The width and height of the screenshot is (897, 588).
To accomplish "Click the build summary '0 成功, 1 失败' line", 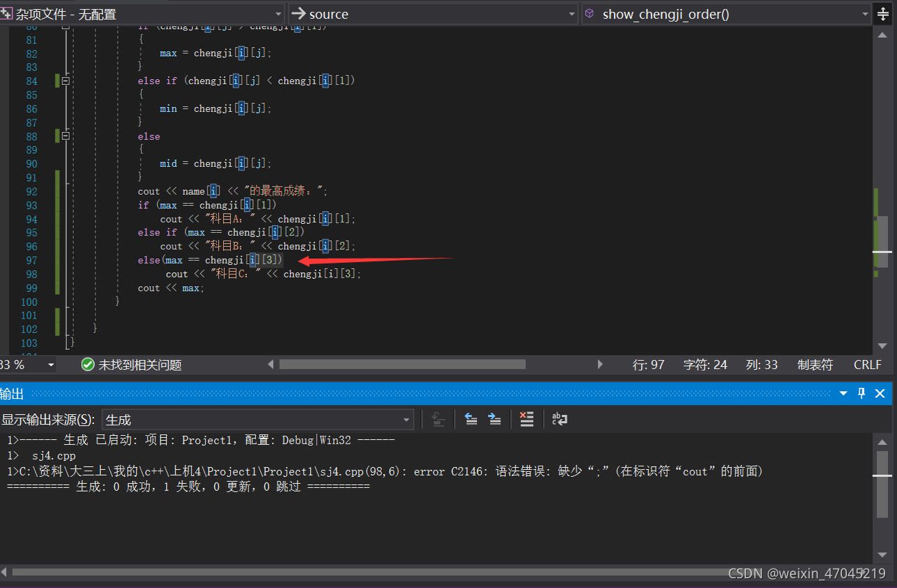I will coord(188,487).
